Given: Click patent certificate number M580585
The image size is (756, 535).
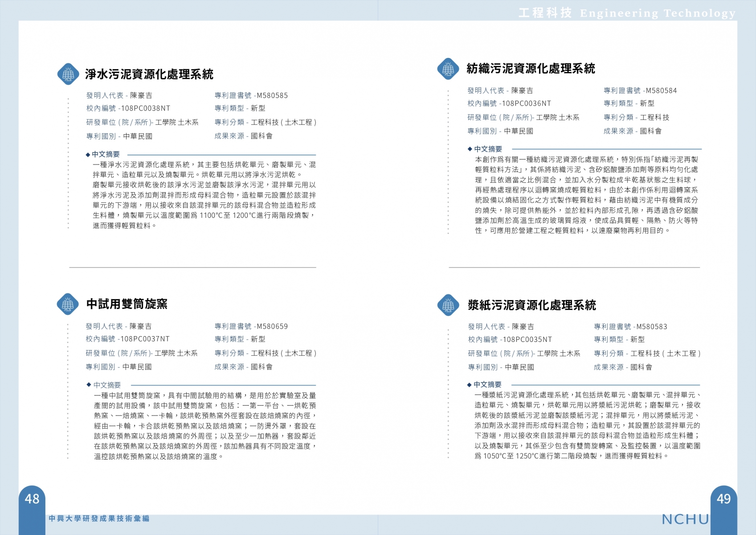Looking at the screenshot, I should point(272,95).
